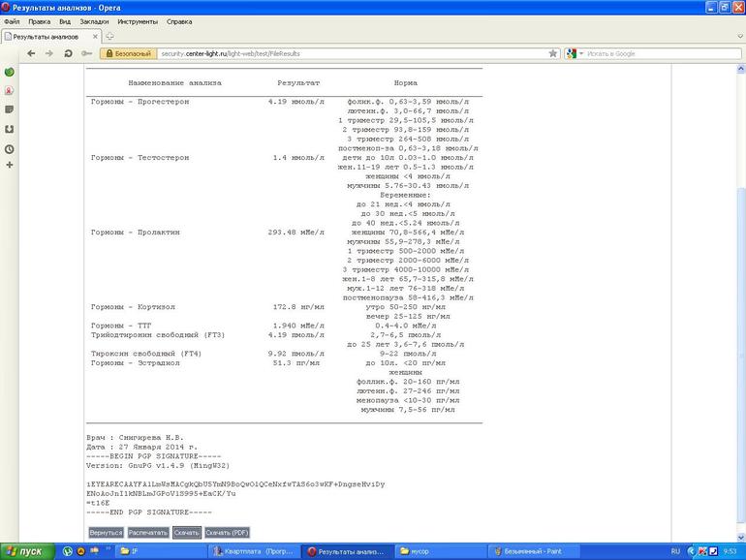The width and height of the screenshot is (746, 560).
Task: Focus the address bar URL field
Action: click(x=352, y=53)
